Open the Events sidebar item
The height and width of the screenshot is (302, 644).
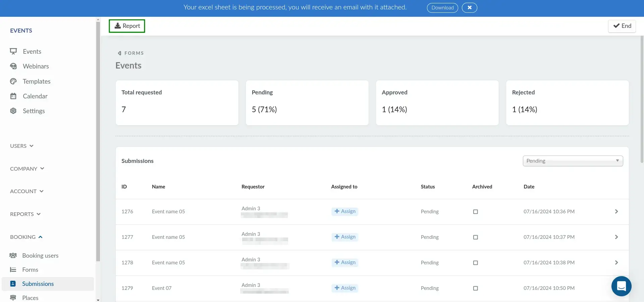click(x=32, y=51)
